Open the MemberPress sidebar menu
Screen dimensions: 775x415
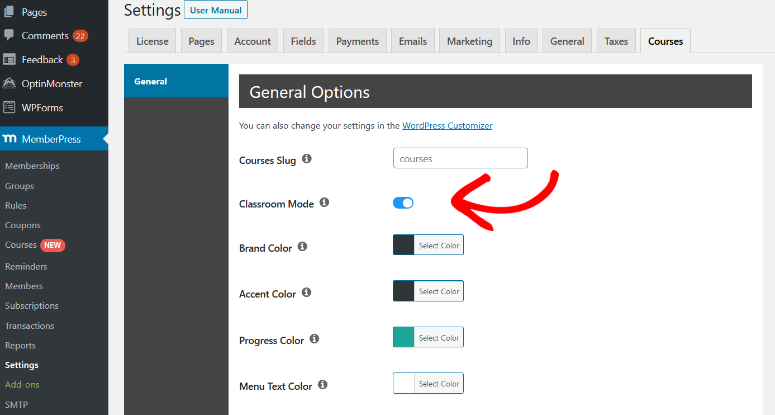[x=54, y=139]
